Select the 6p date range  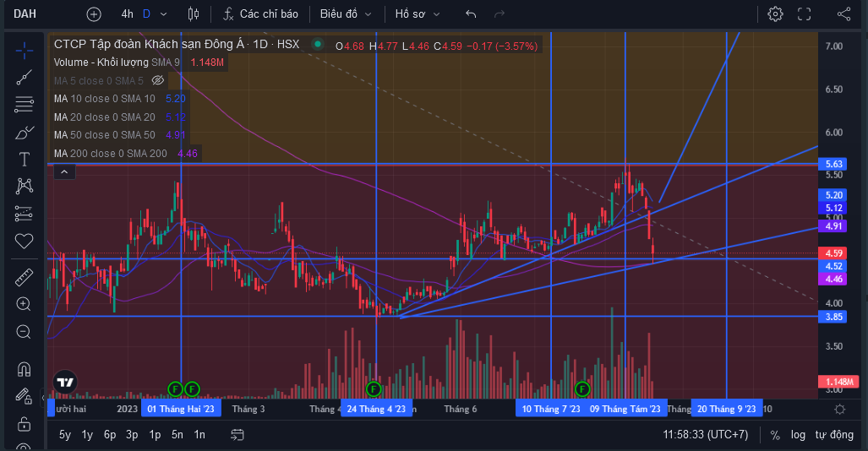pyautogui.click(x=110, y=435)
